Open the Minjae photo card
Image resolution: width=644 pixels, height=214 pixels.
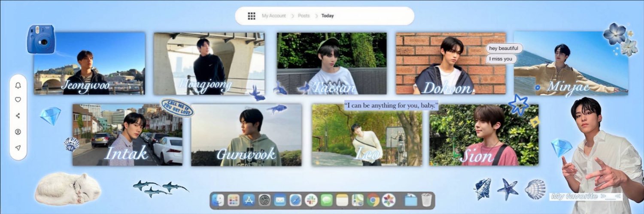tap(571, 63)
